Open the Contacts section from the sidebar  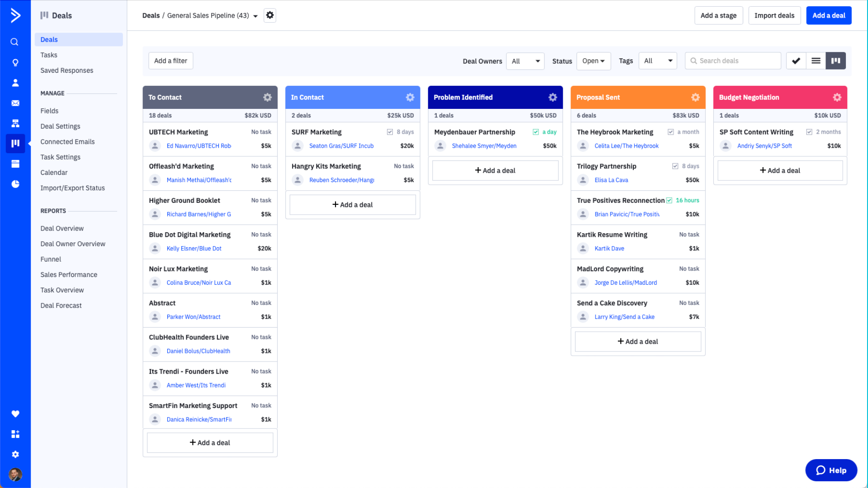tap(15, 83)
